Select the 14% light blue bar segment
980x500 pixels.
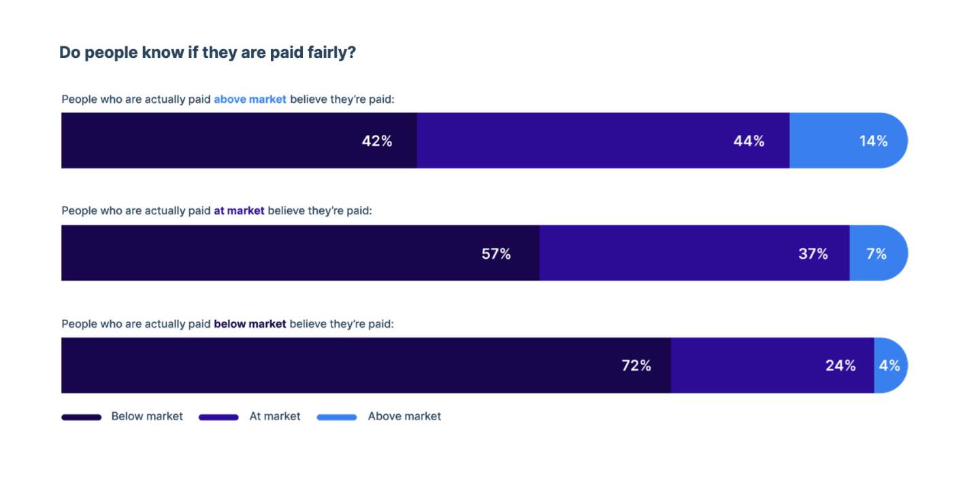(847, 141)
